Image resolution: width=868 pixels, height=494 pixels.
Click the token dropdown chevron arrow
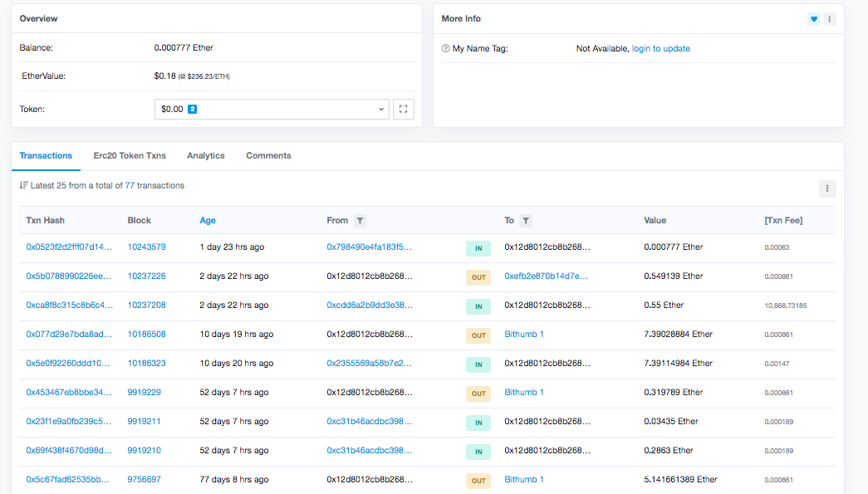pos(381,109)
